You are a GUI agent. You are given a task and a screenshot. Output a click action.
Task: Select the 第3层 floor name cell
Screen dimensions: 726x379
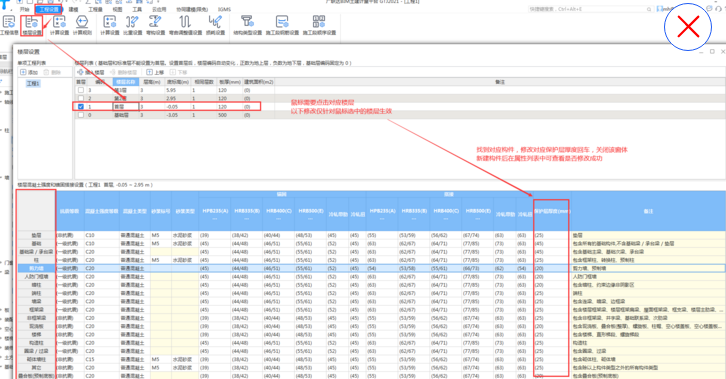pos(125,90)
